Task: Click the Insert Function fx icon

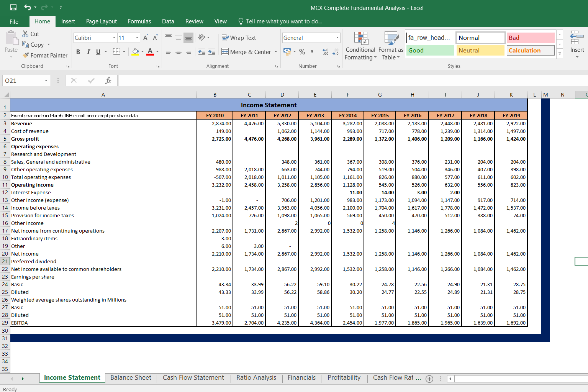Action: coord(108,80)
